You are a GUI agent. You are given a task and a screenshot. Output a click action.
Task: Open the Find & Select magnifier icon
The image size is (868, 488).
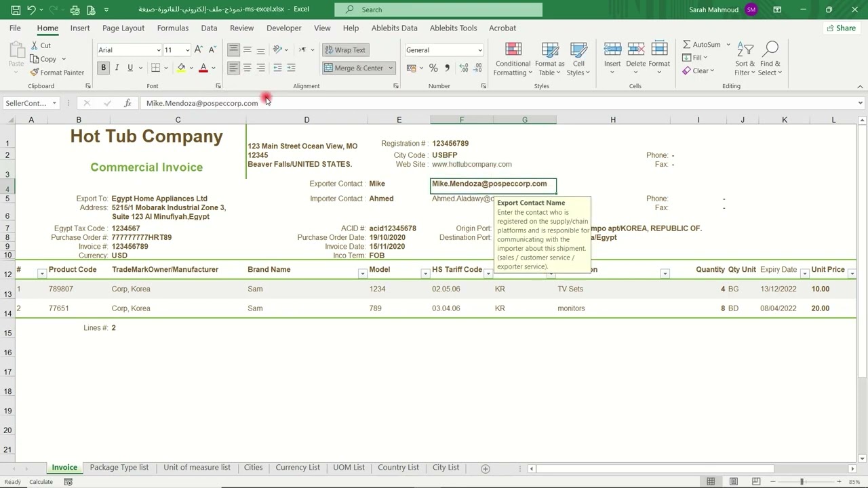coord(770,49)
